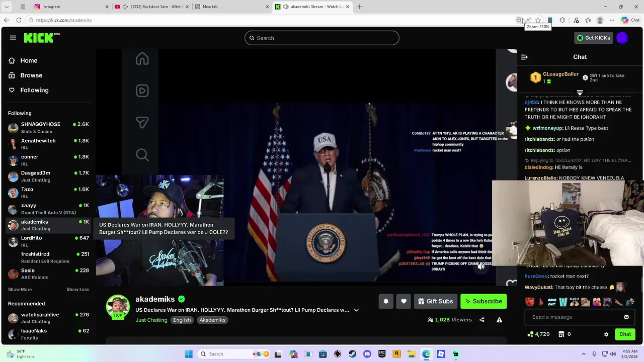Click Show More in Following list
This screenshot has height=362, width=644.
pyautogui.click(x=20, y=290)
